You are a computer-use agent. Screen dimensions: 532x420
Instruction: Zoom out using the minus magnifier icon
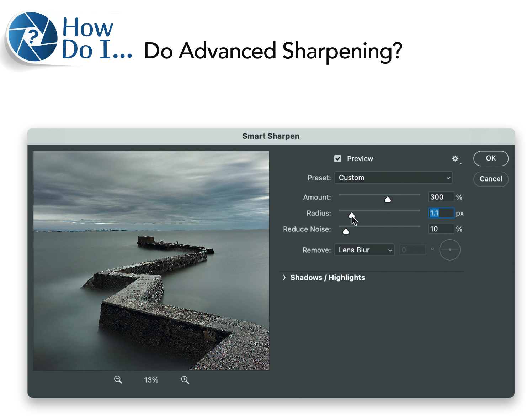[x=118, y=380]
